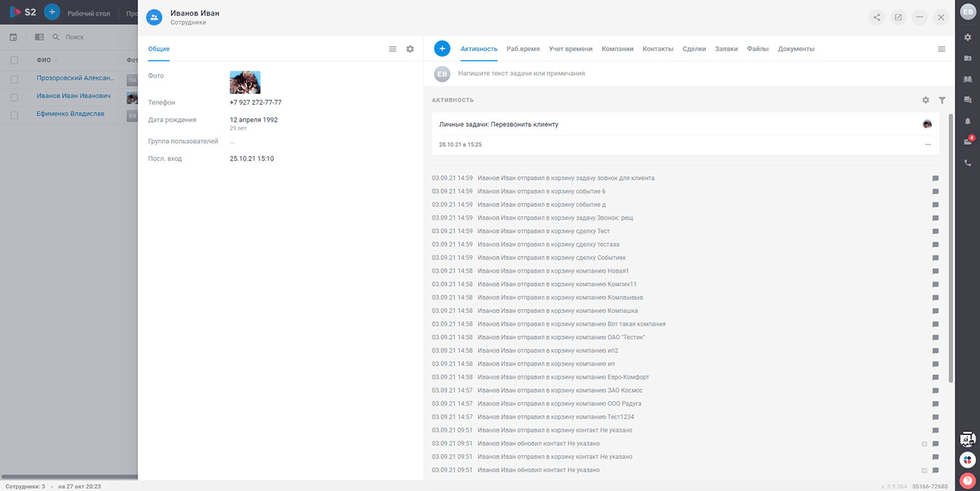Open the employee card in new window
This screenshot has width=980, height=491.
(x=897, y=17)
